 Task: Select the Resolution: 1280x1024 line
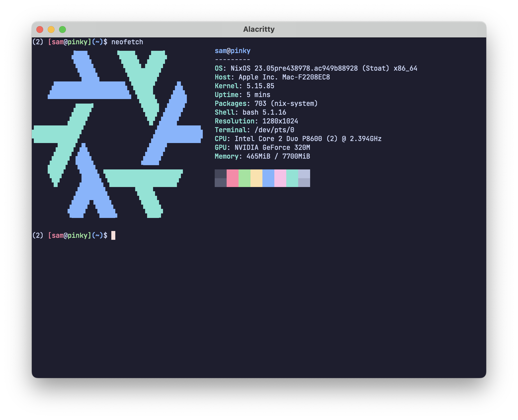point(256,121)
